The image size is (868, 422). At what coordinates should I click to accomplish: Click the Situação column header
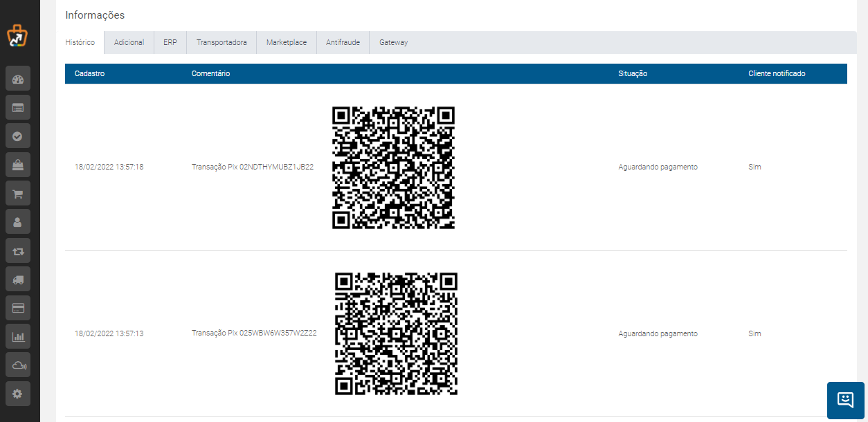click(633, 73)
